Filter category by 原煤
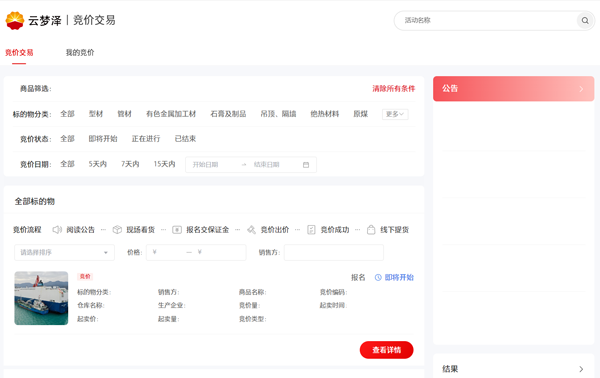The height and width of the screenshot is (378, 600). pyautogui.click(x=360, y=114)
